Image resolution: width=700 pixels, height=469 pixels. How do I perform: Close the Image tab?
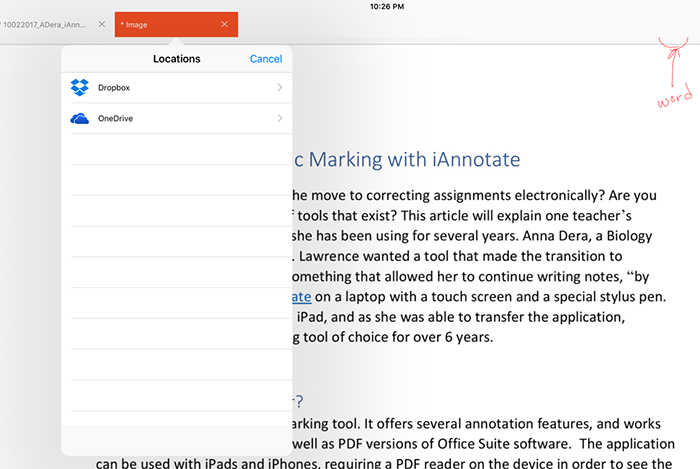225,24
